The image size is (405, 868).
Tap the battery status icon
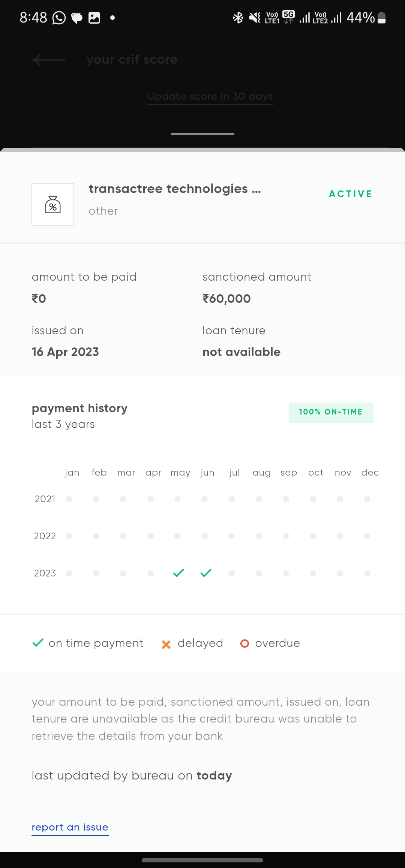click(381, 18)
